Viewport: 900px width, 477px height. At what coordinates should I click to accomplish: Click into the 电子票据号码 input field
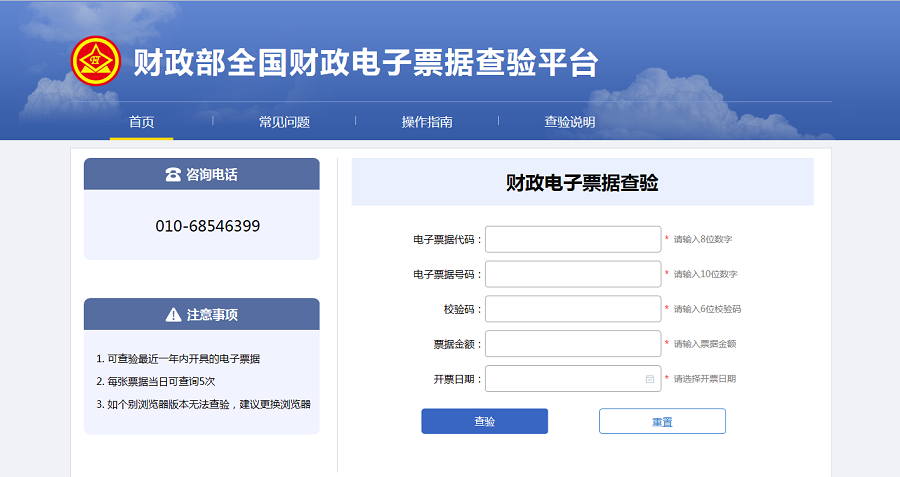572,274
